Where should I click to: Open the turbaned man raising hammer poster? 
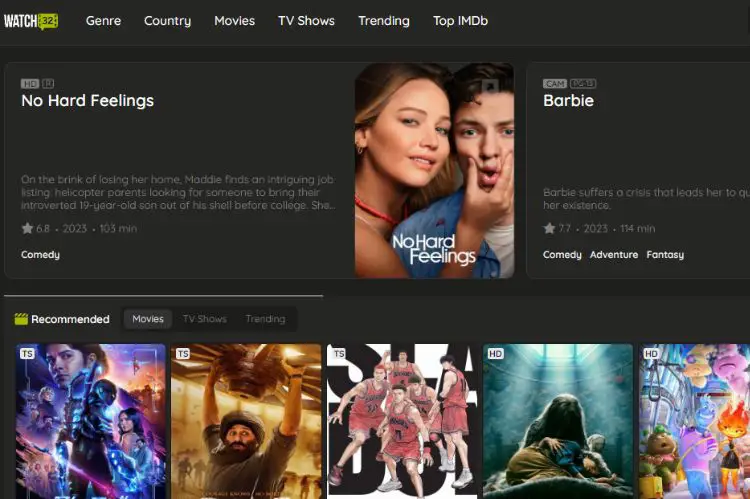(246, 421)
